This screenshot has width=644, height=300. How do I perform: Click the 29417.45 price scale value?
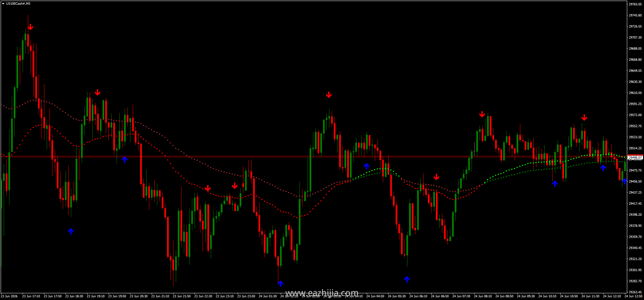tap(635, 203)
